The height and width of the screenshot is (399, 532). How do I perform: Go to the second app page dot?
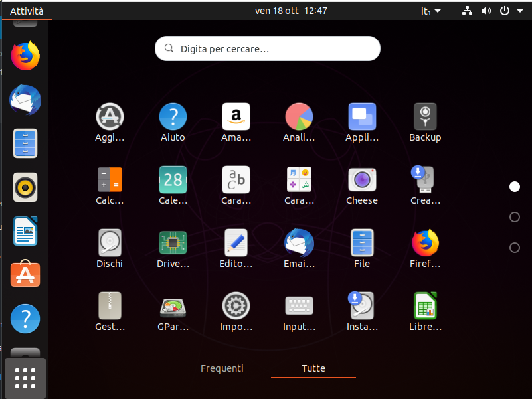515,217
